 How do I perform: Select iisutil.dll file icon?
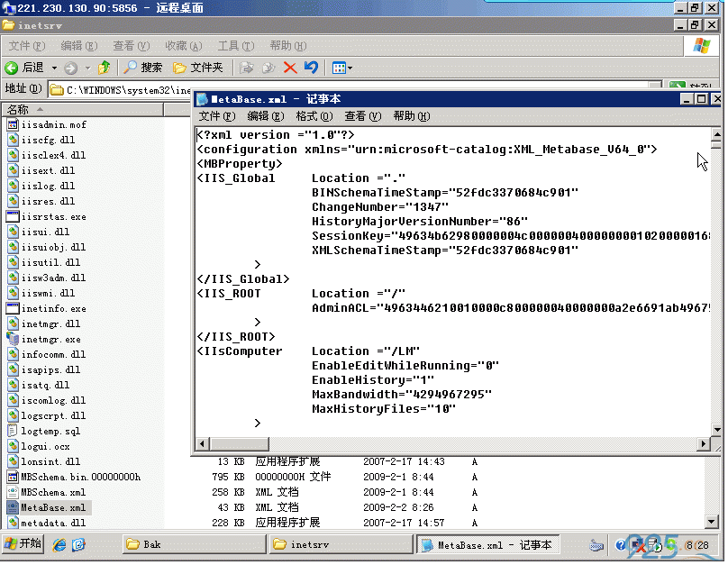13,263
